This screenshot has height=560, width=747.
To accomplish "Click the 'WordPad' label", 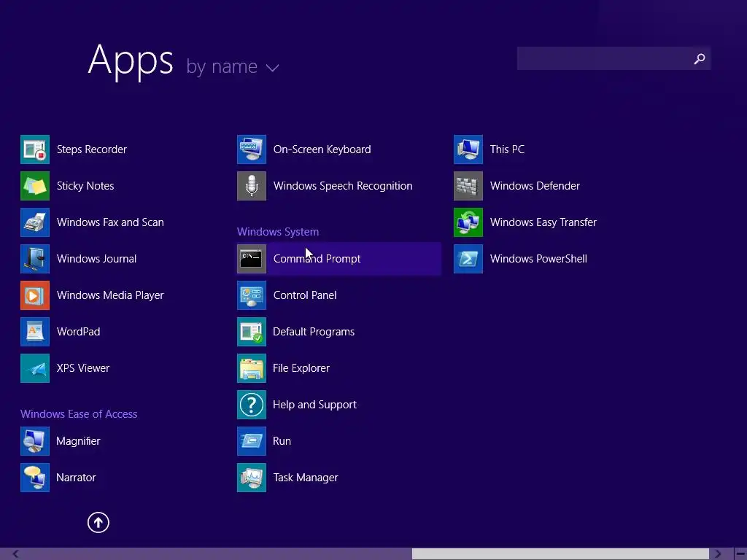I will 78,332.
